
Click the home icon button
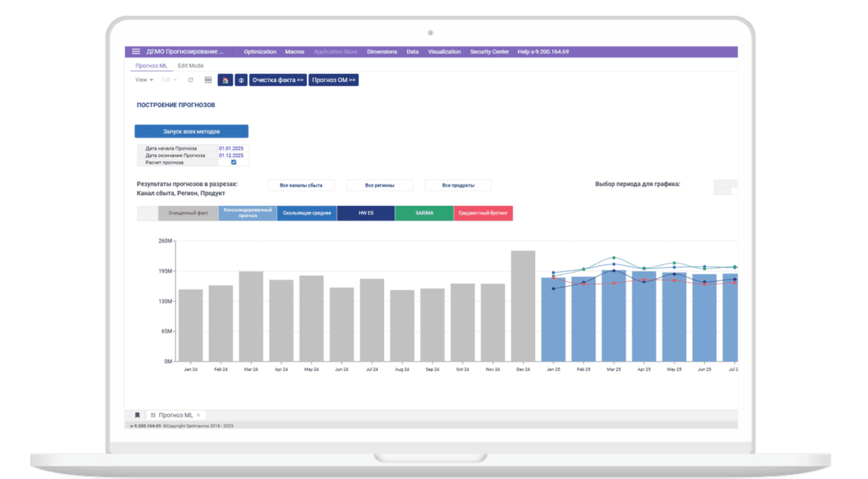(225, 80)
